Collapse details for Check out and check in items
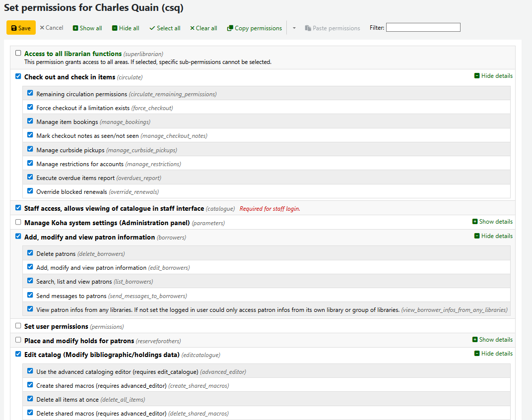Image resolution: width=532 pixels, height=420 pixels. [493, 76]
